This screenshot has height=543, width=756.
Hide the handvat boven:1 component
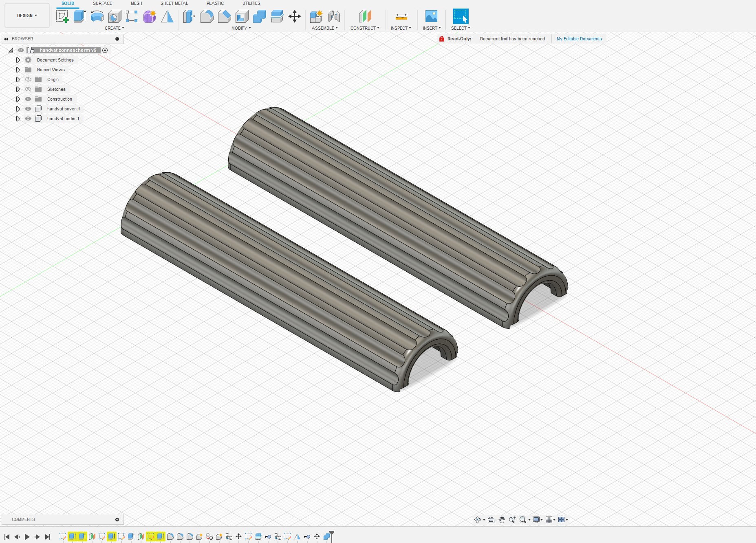28,109
